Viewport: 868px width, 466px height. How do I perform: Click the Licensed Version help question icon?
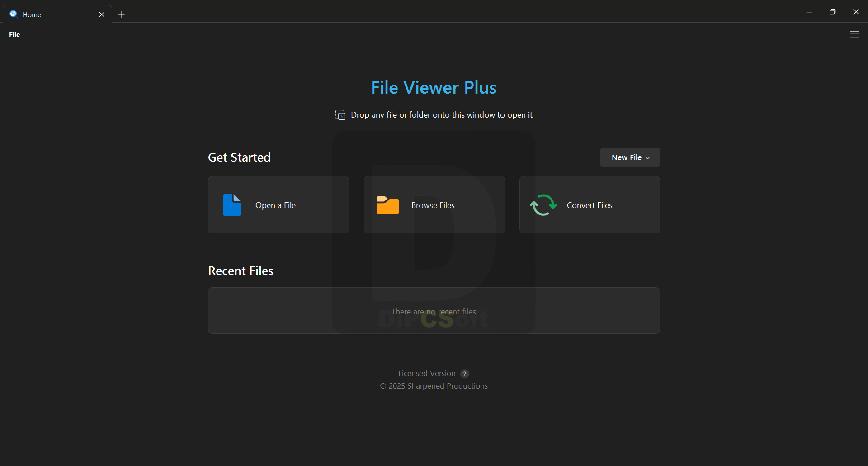[x=465, y=374]
